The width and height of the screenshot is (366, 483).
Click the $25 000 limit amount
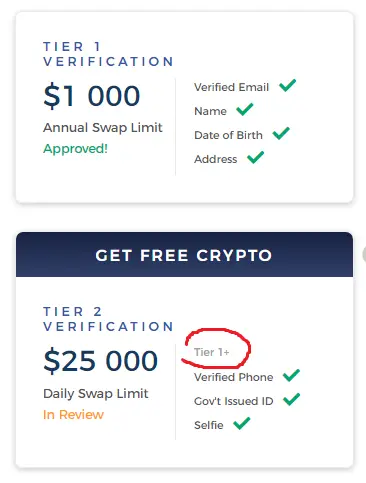tap(101, 361)
